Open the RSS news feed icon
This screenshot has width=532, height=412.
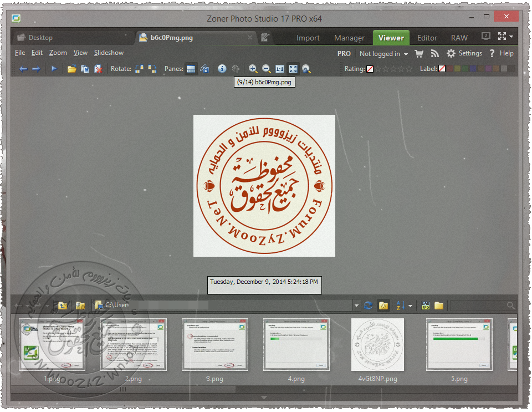pos(434,54)
